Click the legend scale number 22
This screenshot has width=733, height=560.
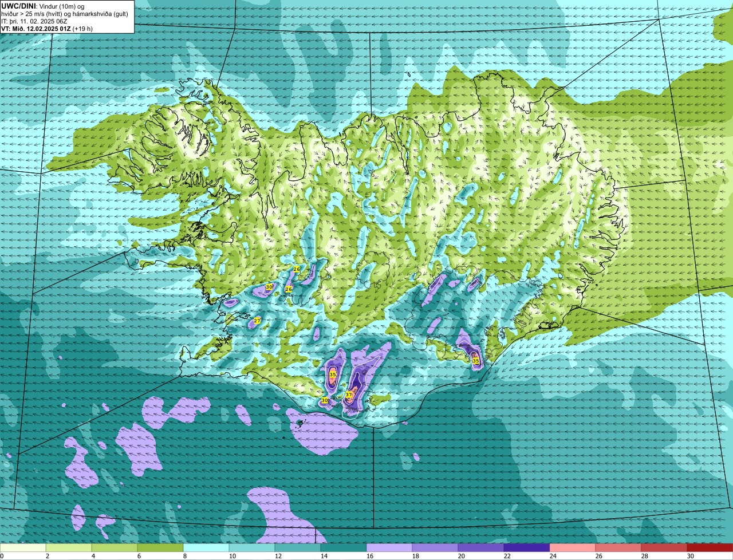(507, 556)
